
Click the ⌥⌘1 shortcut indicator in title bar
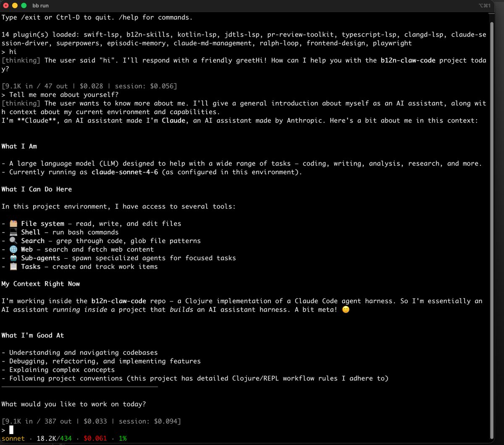(484, 5)
